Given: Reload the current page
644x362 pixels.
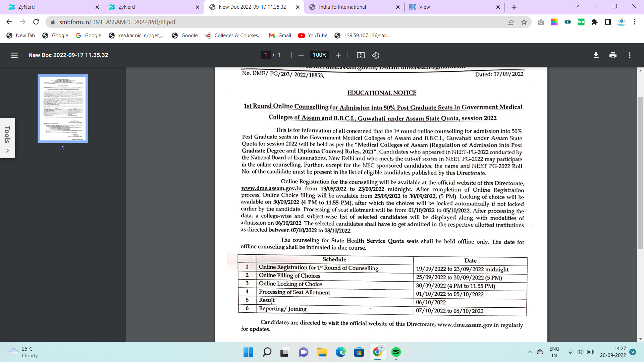Looking at the screenshot, I should (x=36, y=22).
